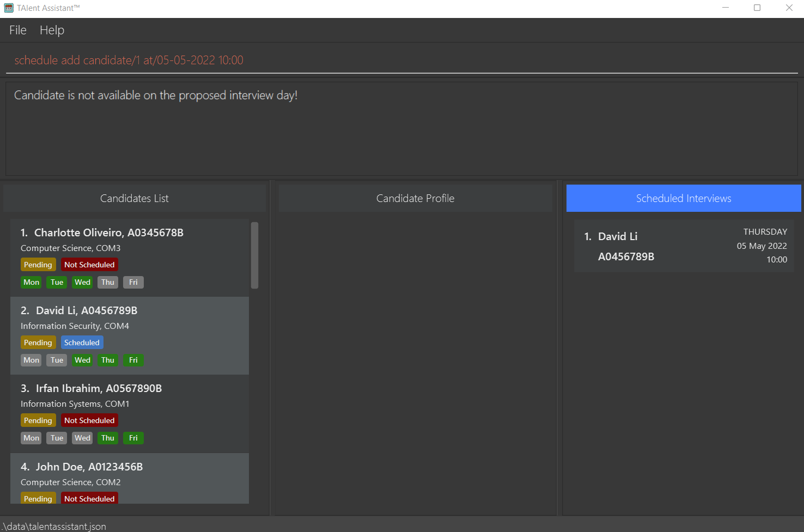Select candidate Irfan Ibrahim, A0567890B
The height and width of the screenshot is (532, 804).
(x=130, y=413)
